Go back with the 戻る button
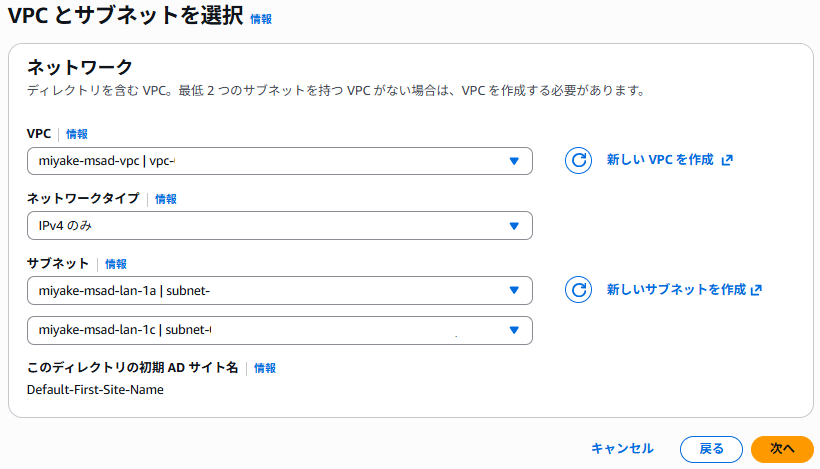 711,449
